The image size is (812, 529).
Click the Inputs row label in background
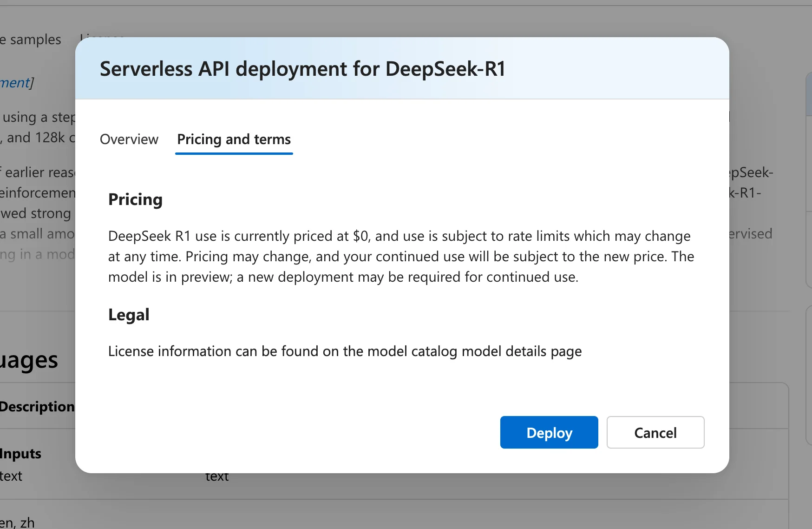point(20,454)
